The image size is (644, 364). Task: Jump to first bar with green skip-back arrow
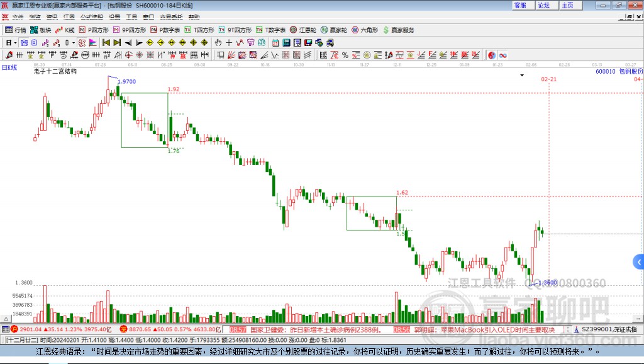click(x=106, y=42)
